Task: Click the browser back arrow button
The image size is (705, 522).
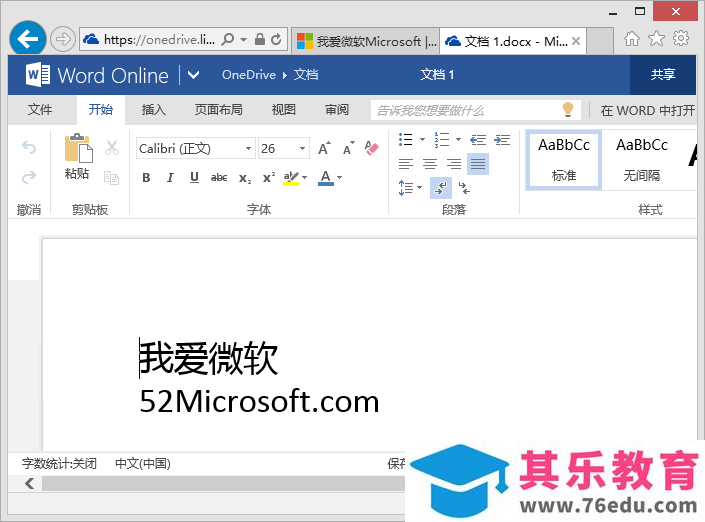Action: [28, 39]
